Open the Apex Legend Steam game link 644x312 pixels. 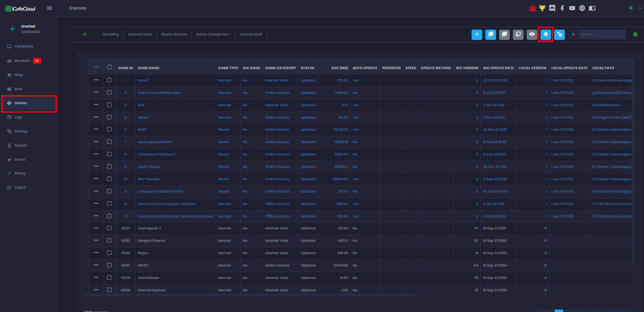pos(155,142)
